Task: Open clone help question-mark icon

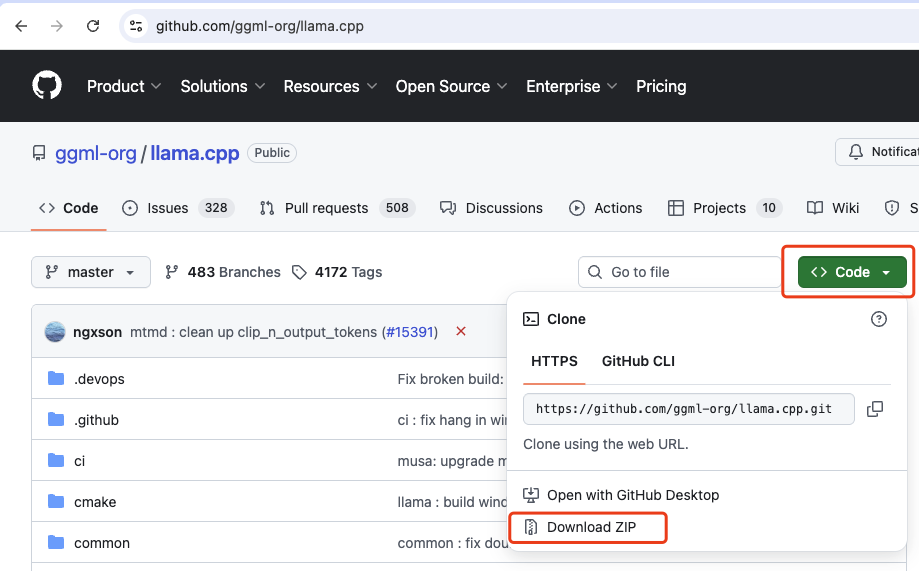Action: pos(879,319)
